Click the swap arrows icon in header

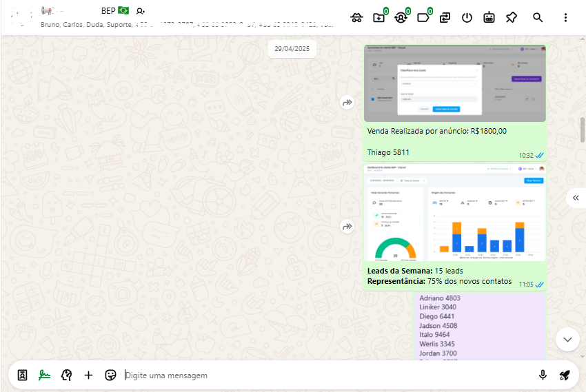tap(445, 18)
